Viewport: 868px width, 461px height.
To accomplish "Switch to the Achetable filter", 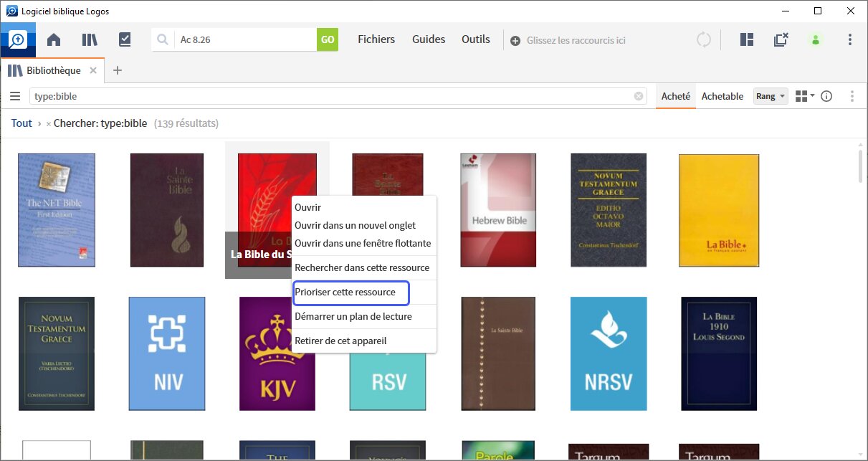I will pyautogui.click(x=722, y=96).
